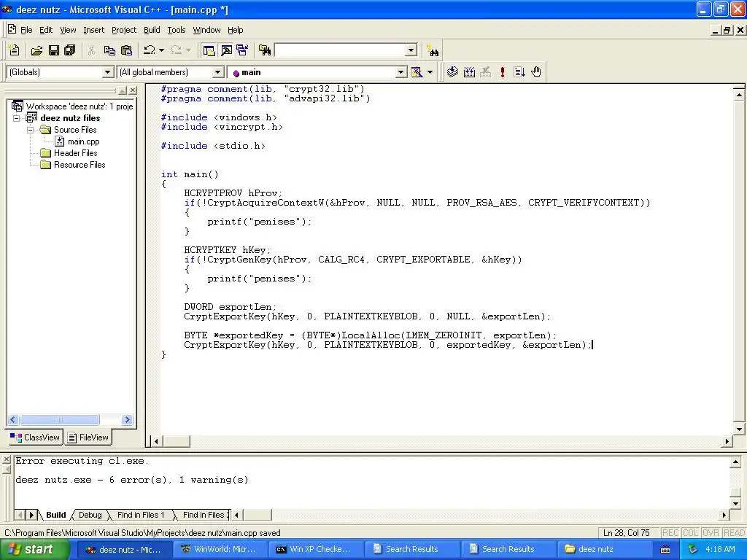
Task: Click the editor horizontal scroll right arrow
Action: pos(727,441)
